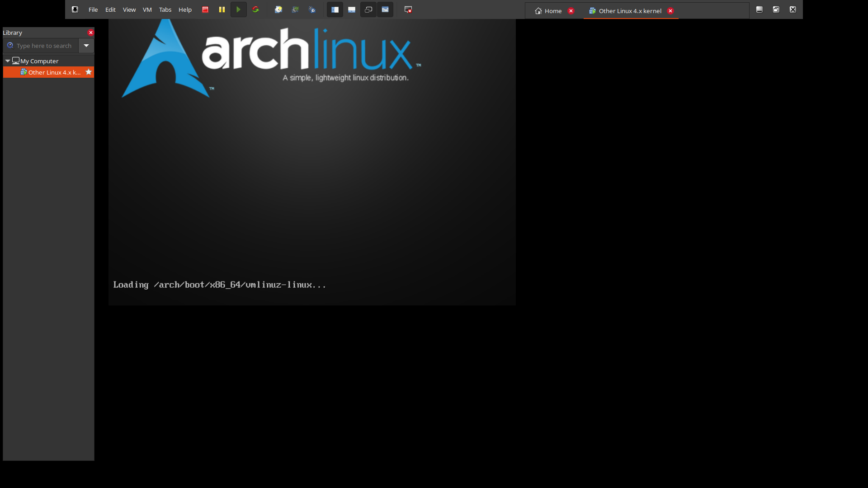Enter full screen mode icon
The height and width of the screenshot is (488, 868).
point(368,9)
